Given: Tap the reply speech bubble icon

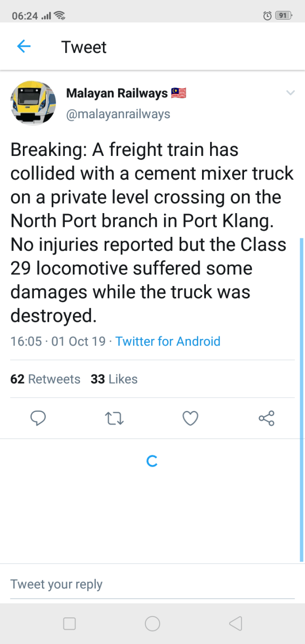Looking at the screenshot, I should pos(38,419).
